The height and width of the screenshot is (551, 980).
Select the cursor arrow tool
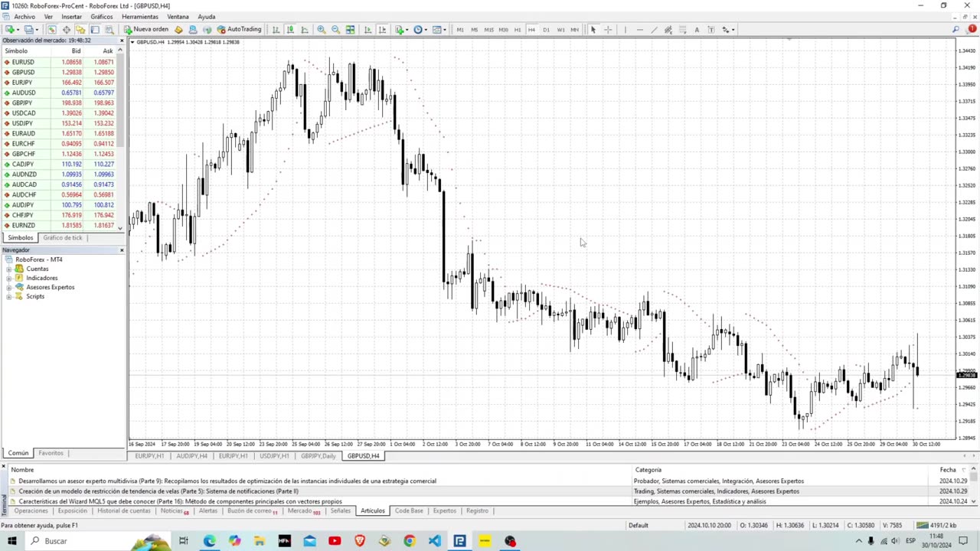pos(593,29)
